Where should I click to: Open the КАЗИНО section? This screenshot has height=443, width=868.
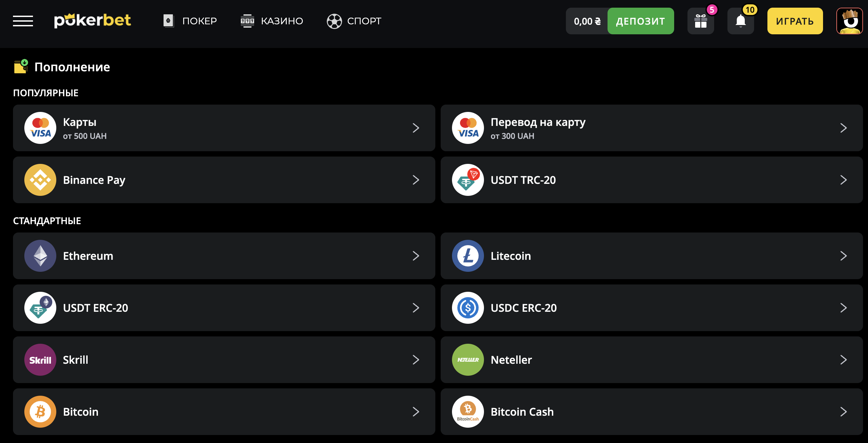[271, 21]
